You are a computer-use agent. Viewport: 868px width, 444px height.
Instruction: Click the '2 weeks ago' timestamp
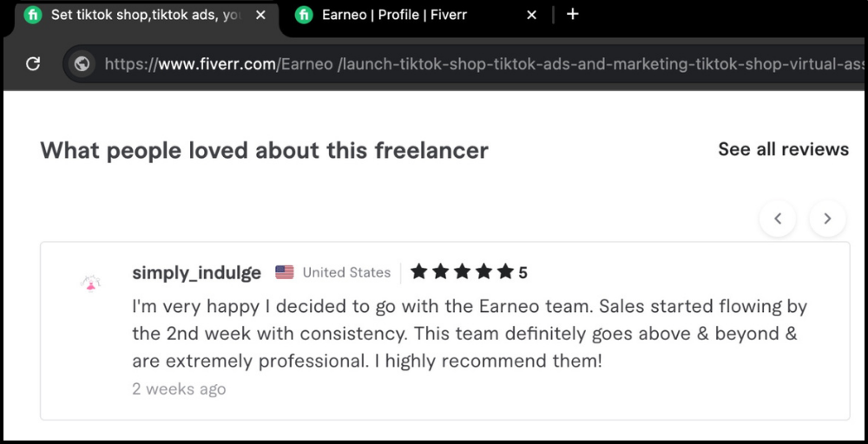(x=179, y=388)
